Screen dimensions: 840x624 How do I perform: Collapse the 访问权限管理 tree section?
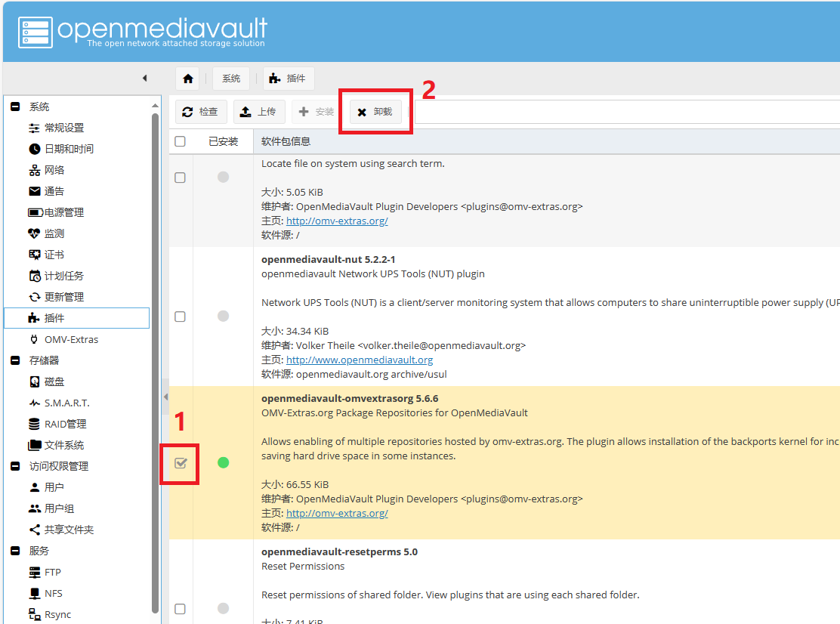point(14,467)
